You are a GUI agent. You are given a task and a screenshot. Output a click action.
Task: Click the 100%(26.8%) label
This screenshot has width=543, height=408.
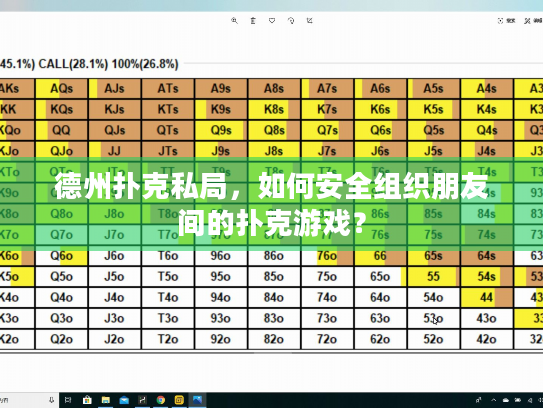[x=145, y=64]
